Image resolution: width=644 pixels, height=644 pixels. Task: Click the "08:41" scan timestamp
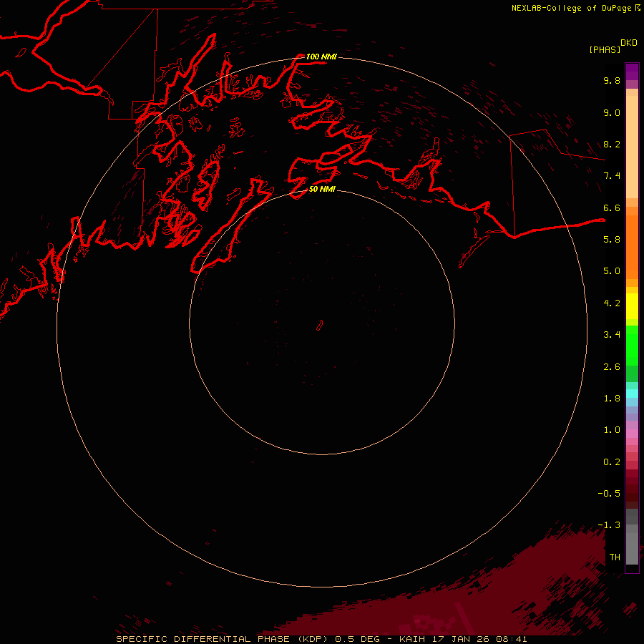512,639
